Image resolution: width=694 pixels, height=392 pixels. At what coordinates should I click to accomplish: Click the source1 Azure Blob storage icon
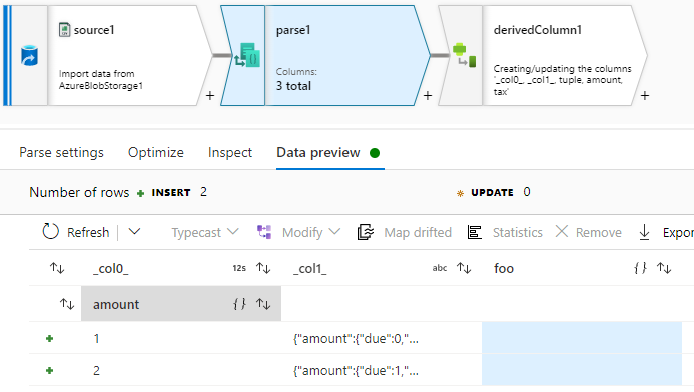click(x=29, y=56)
